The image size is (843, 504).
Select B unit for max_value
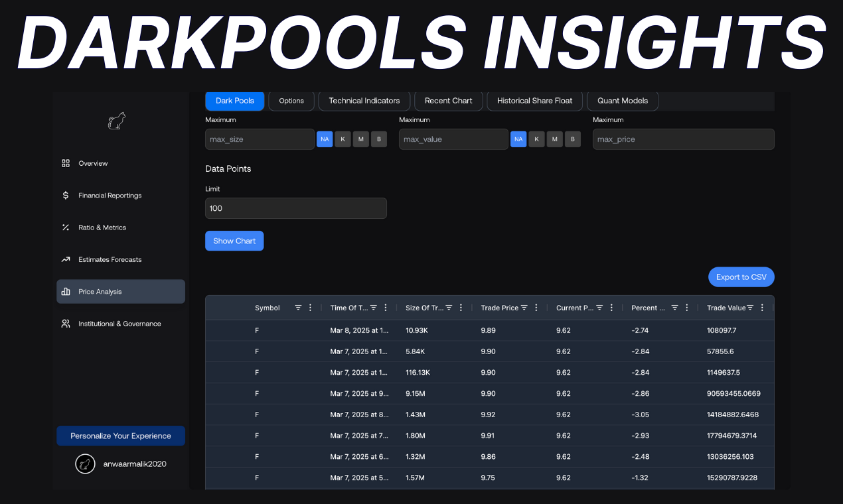[573, 139]
